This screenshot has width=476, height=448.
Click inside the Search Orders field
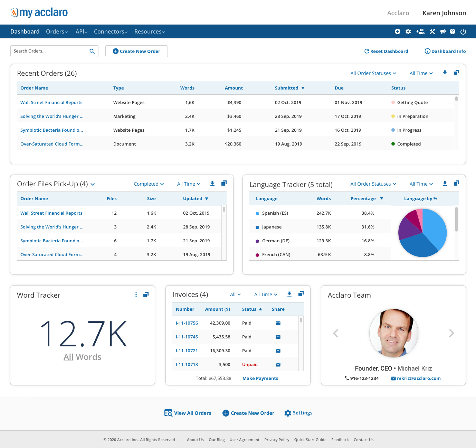[48, 51]
